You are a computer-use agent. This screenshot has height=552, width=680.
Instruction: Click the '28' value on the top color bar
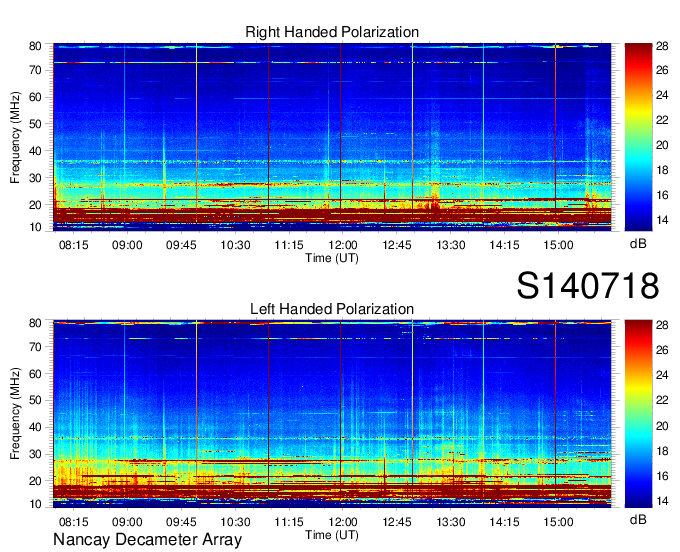[x=662, y=46]
